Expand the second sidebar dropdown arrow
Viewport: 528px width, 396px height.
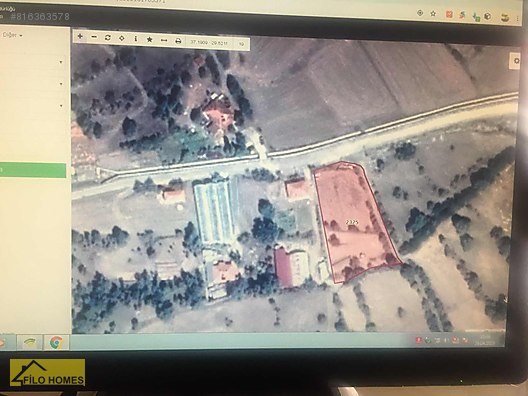click(x=61, y=84)
